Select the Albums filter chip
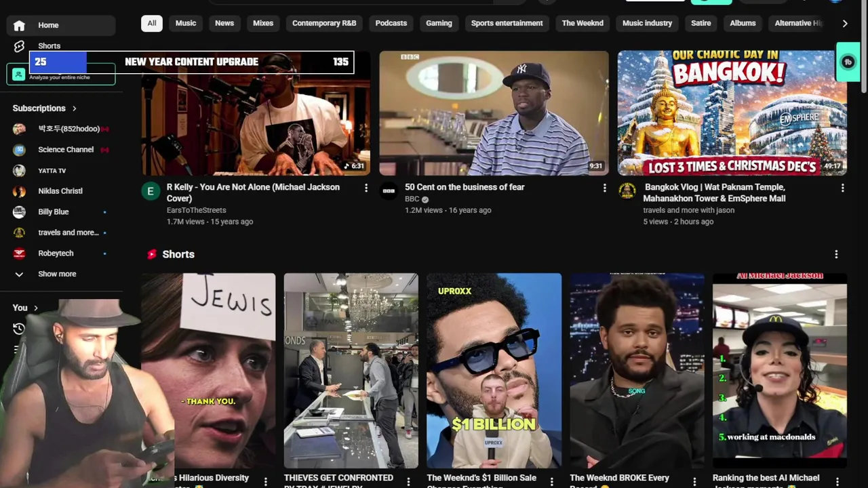 [743, 23]
